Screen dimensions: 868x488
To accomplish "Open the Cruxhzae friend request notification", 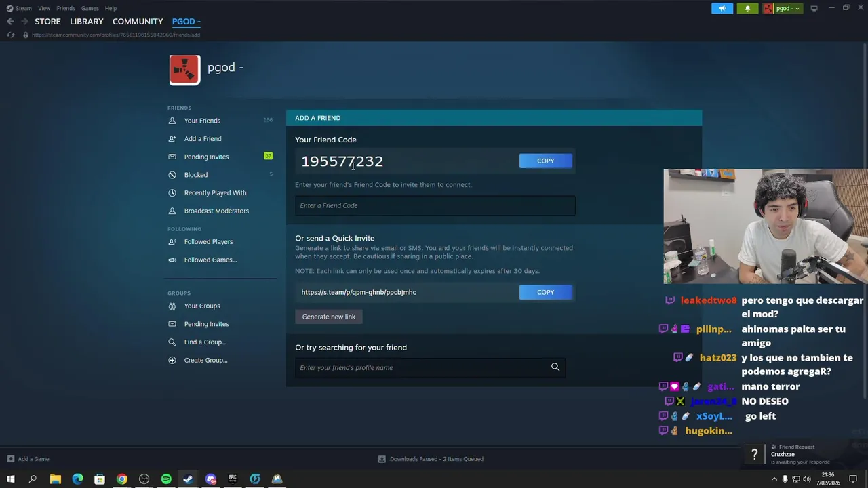I will coord(804,455).
